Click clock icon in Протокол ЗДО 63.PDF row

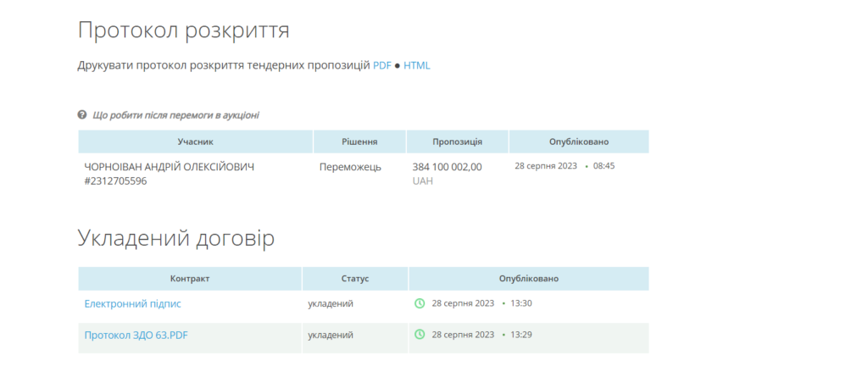click(419, 335)
